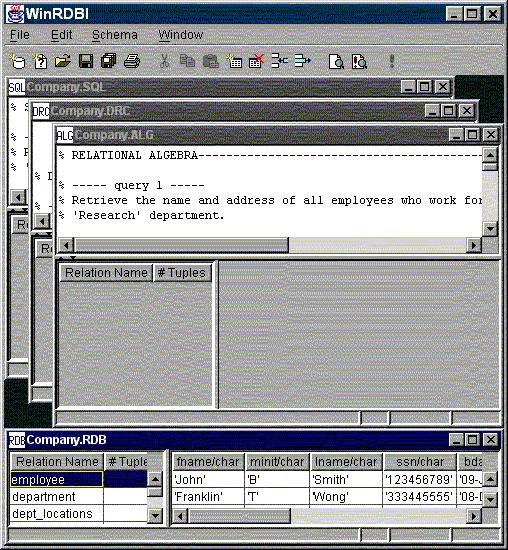Click scroll up arrow of RDB tuple table

click(x=490, y=479)
